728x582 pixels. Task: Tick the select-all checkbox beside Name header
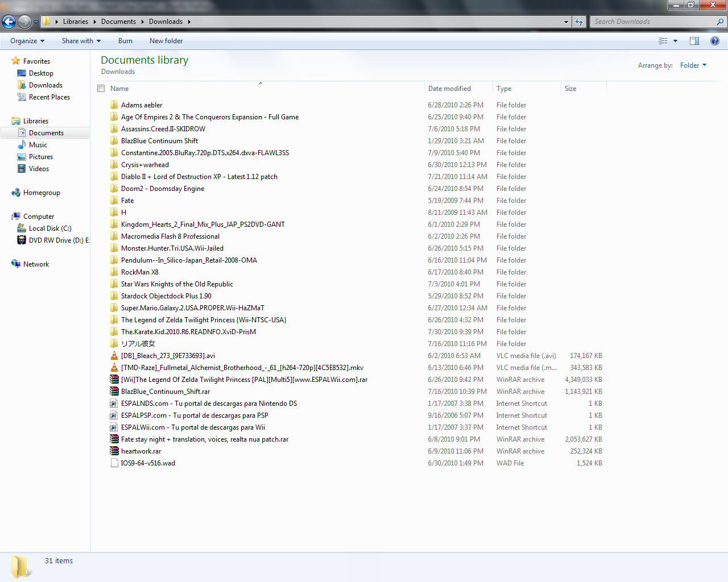101,89
